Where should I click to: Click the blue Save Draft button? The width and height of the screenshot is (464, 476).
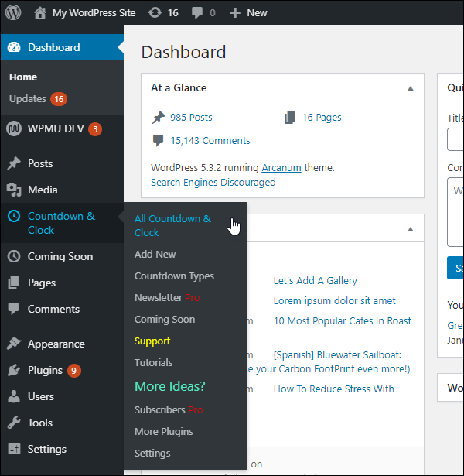[455, 268]
